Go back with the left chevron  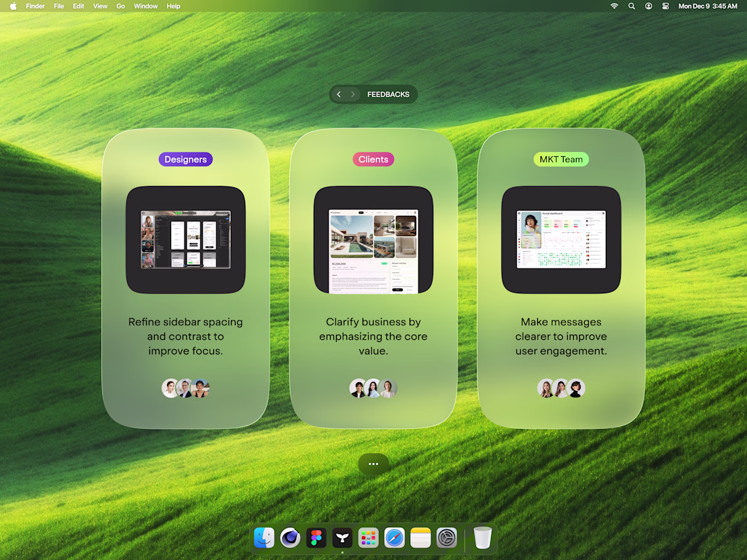(339, 94)
